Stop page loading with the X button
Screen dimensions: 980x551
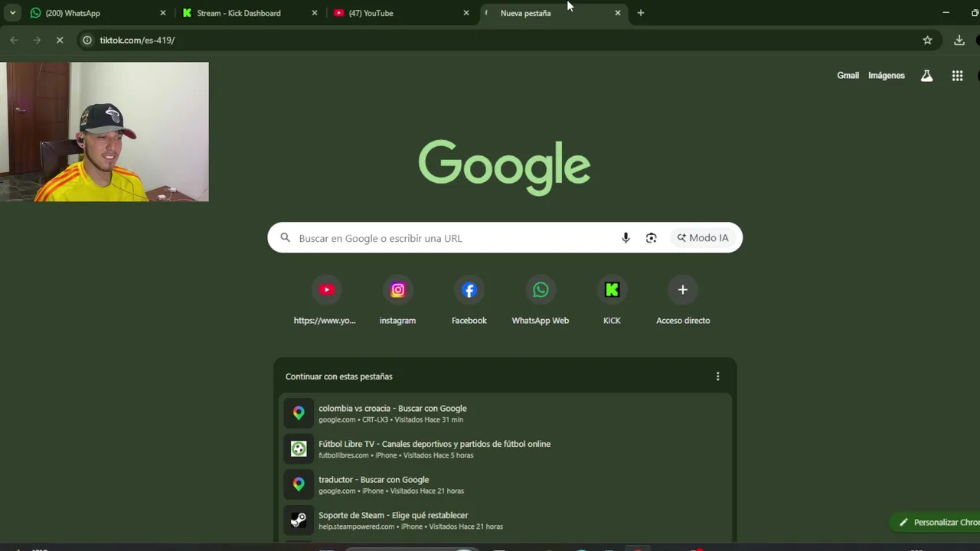click(x=60, y=40)
